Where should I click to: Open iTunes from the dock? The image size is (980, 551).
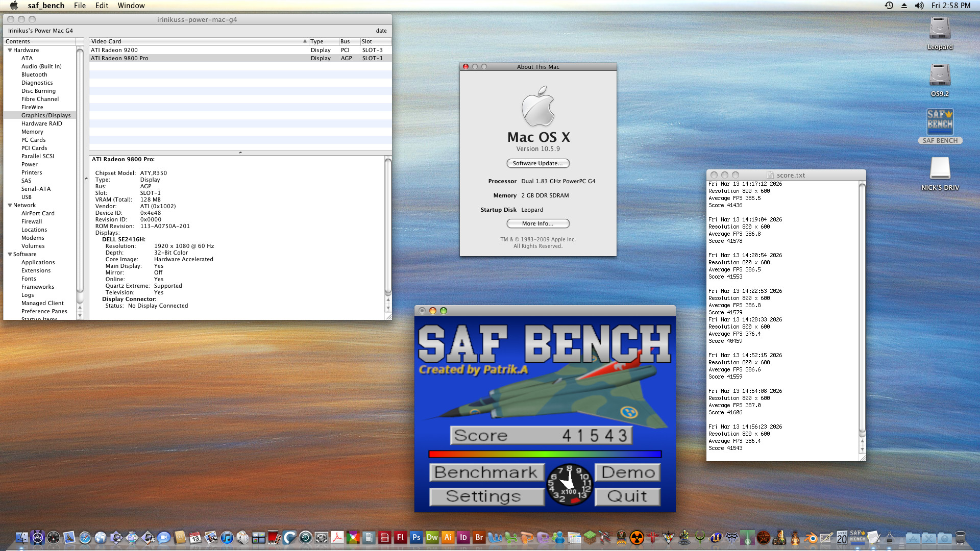tap(227, 537)
